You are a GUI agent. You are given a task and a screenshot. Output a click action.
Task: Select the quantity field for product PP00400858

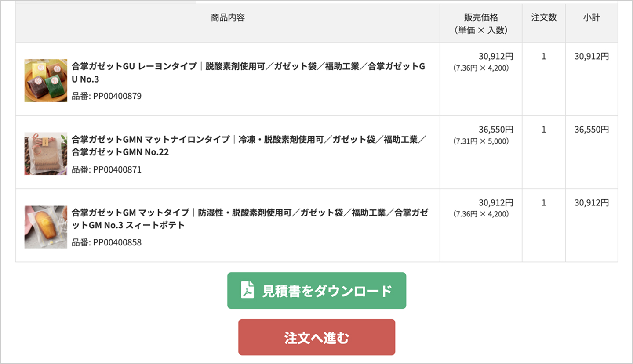pos(543,202)
